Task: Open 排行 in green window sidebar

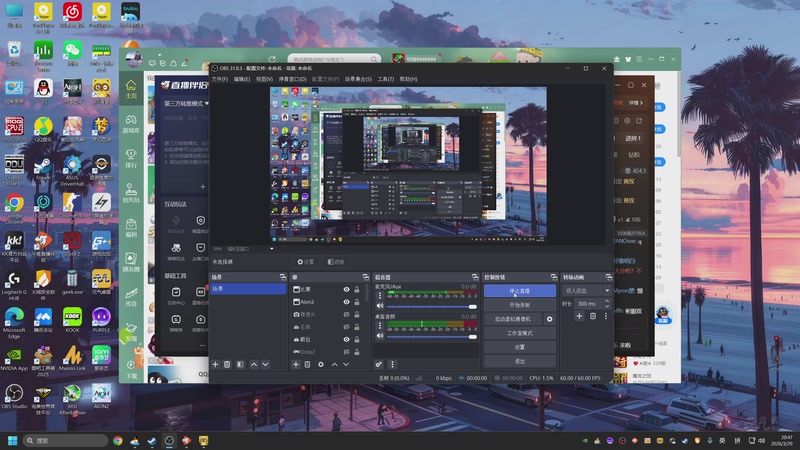Action: click(131, 158)
